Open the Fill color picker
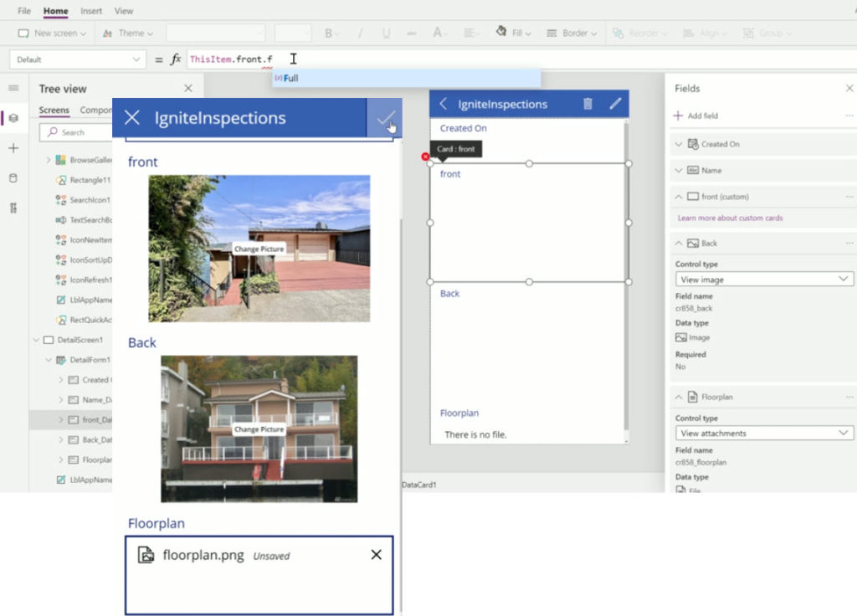Image resolution: width=857 pixels, height=616 pixels. [x=513, y=33]
